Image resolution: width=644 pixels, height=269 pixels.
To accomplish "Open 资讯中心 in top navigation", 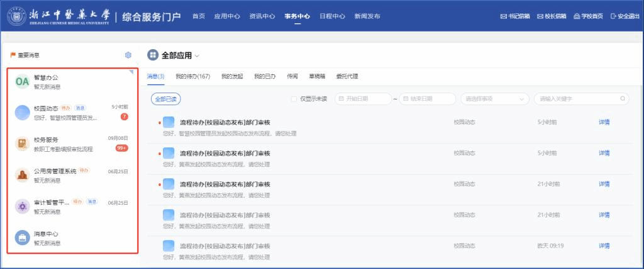I will [262, 16].
